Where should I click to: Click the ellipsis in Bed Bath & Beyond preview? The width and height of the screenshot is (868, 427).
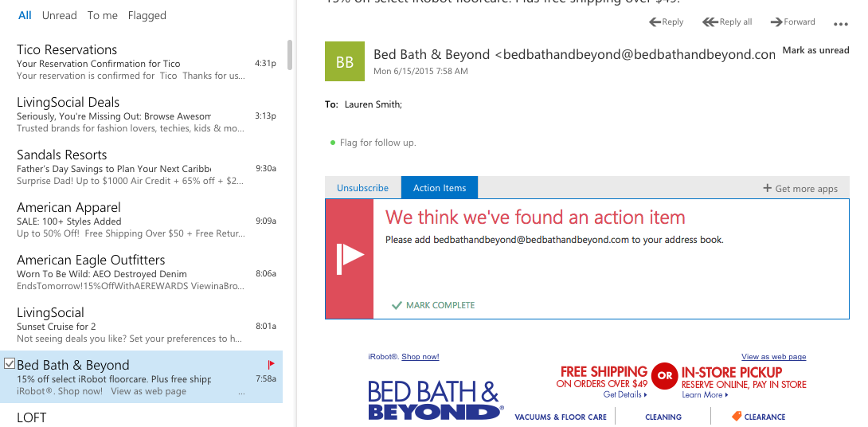[x=241, y=393]
